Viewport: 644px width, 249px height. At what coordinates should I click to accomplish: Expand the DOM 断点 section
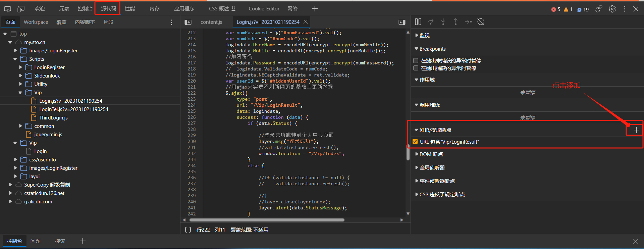click(417, 154)
